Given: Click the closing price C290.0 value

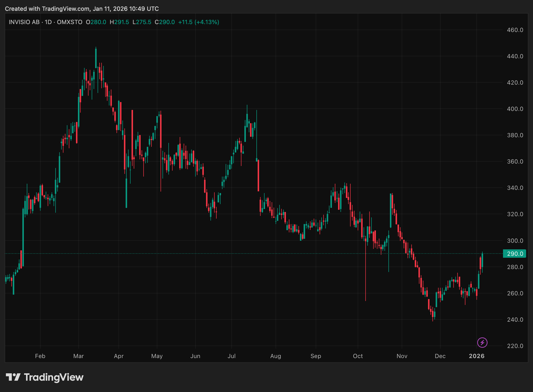Looking at the screenshot, I should (164, 22).
